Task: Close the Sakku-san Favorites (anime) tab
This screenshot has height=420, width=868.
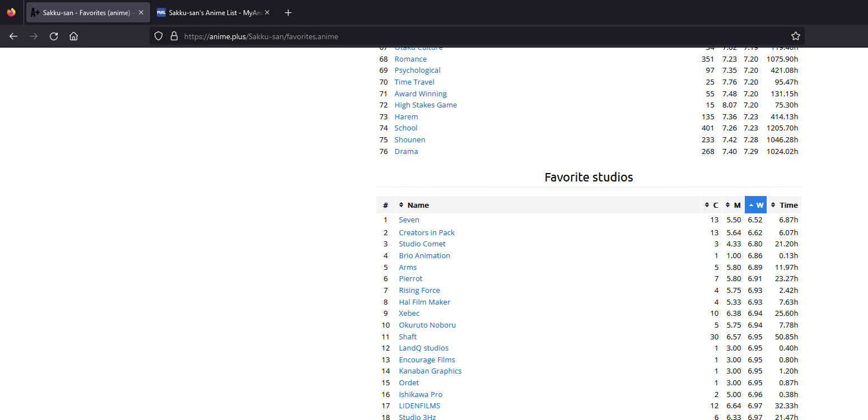Action: point(141,12)
